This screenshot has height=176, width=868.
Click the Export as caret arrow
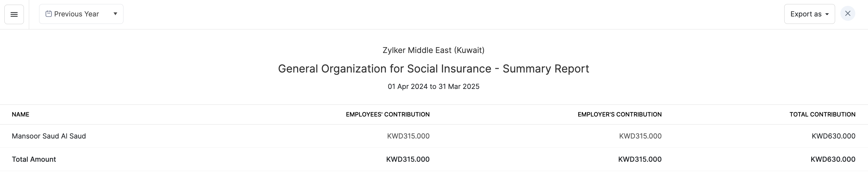coord(827,15)
